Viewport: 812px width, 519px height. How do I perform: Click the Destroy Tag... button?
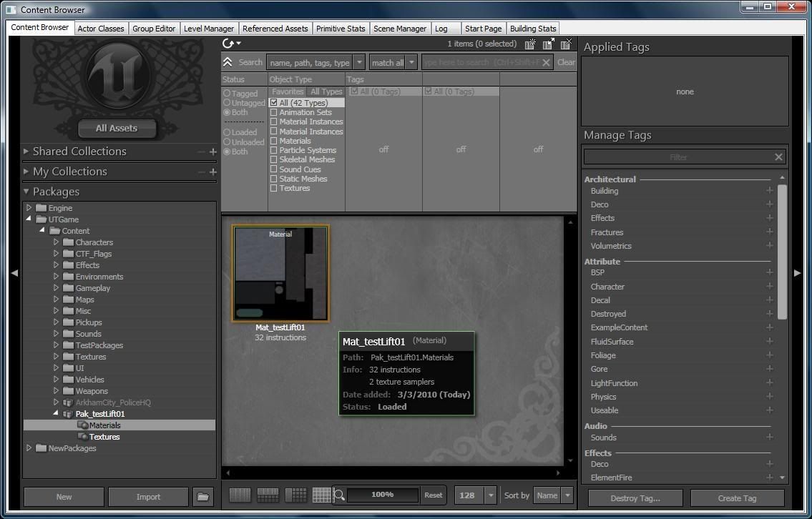pyautogui.click(x=635, y=498)
